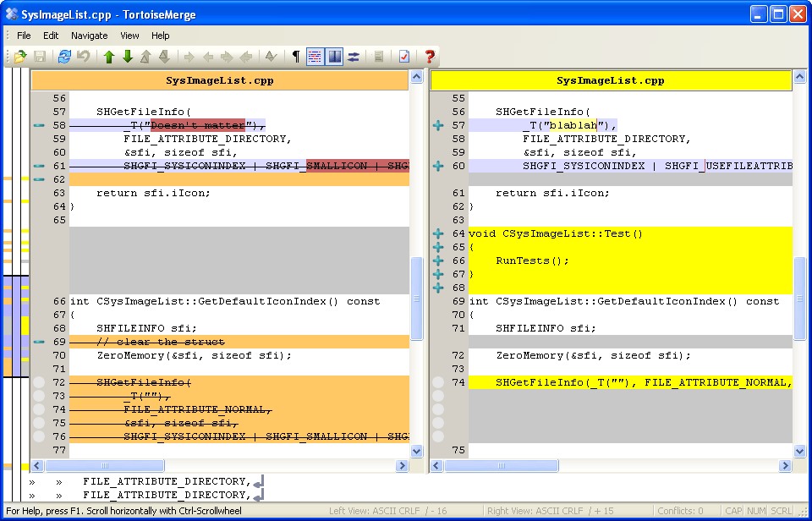Click the plus marker beside right line 64
812x521 pixels.
(437, 233)
